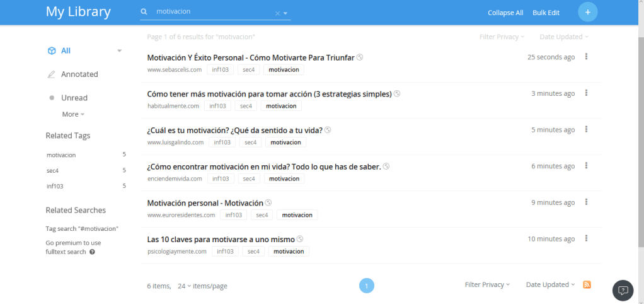Image resolution: width=644 pixels, height=304 pixels.
Task: Expand the search options dropdown arrow
Action: pyautogui.click(x=285, y=13)
